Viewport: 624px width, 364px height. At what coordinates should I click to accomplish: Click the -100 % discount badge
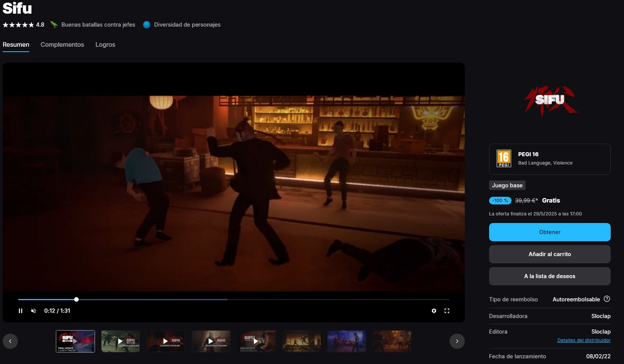point(500,201)
